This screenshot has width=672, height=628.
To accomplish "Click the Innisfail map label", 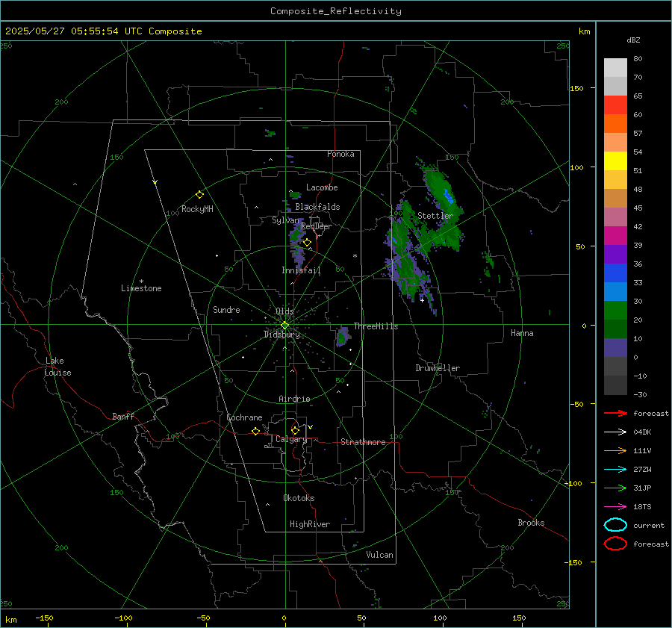I will point(301,270).
